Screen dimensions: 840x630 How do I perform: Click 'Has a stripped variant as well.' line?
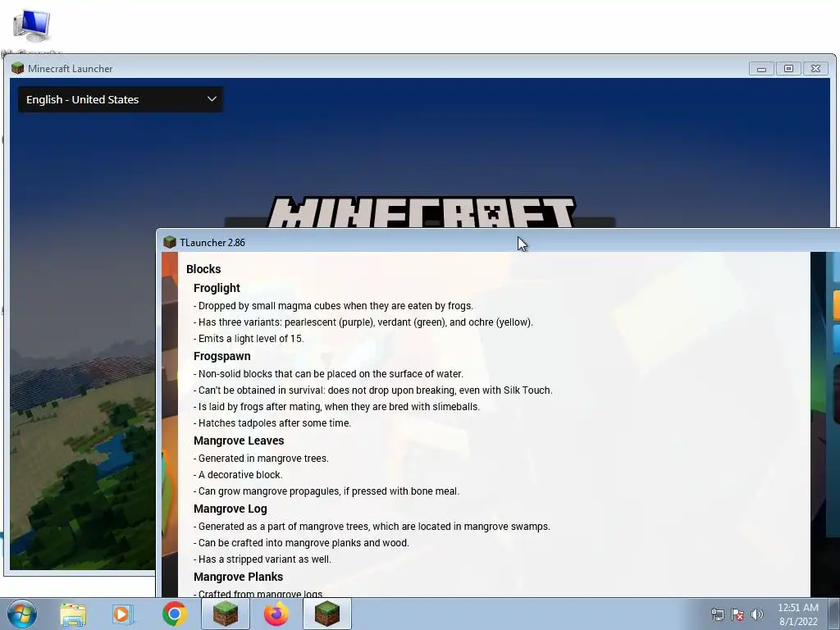tap(262, 559)
